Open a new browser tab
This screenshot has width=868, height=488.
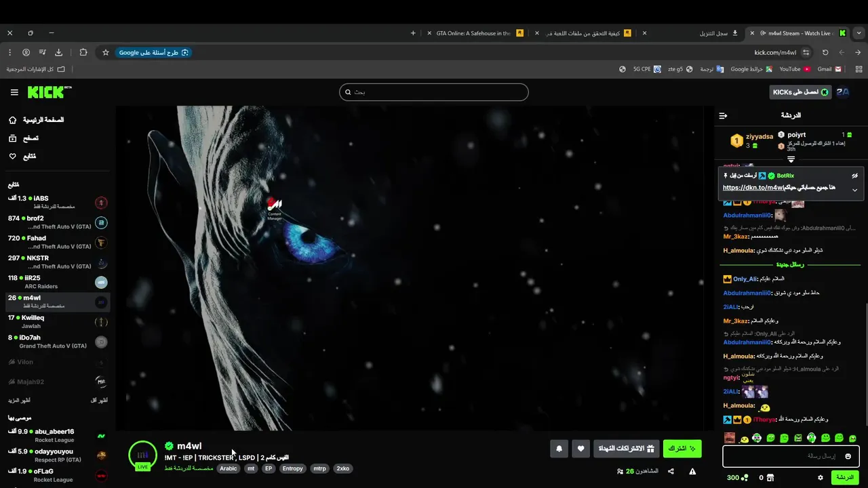pos(413,33)
